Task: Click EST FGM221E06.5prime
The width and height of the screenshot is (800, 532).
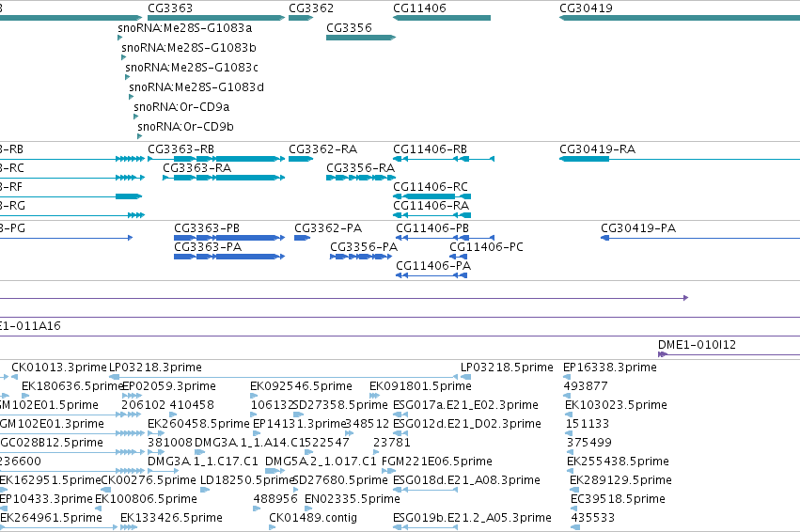Action: pos(437,462)
